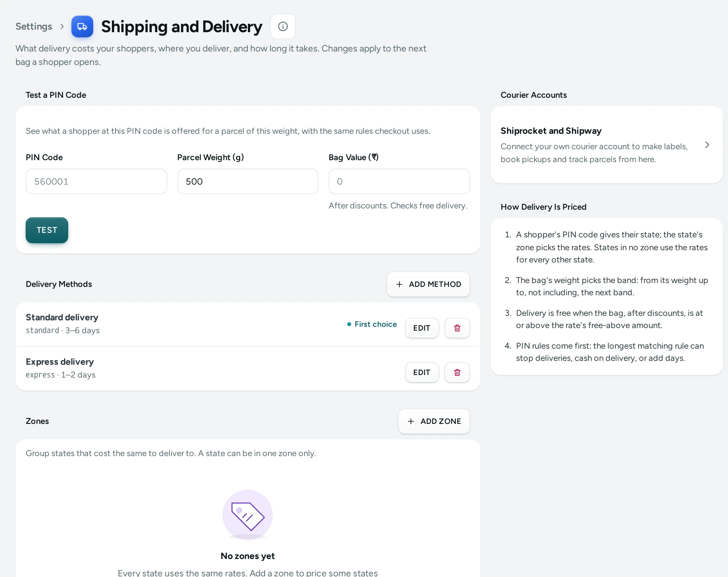Click the First choice status label
The height and width of the screenshot is (577, 728).
point(372,324)
